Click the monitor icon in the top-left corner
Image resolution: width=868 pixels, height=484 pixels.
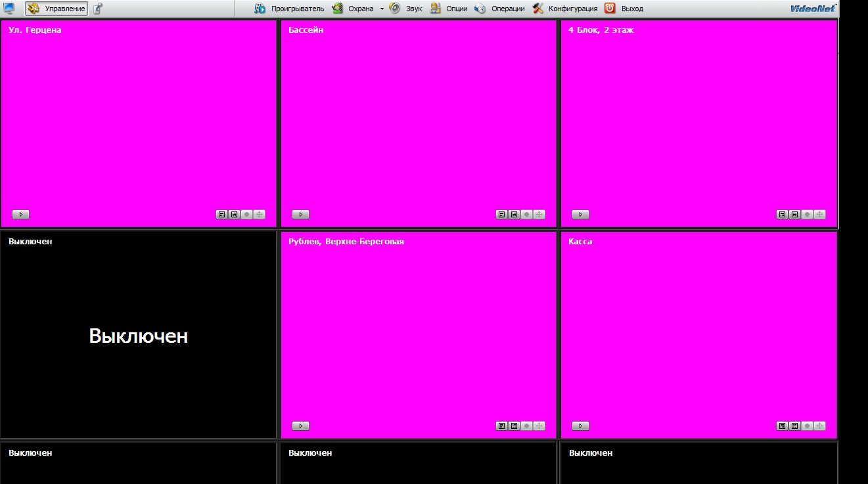[9, 9]
